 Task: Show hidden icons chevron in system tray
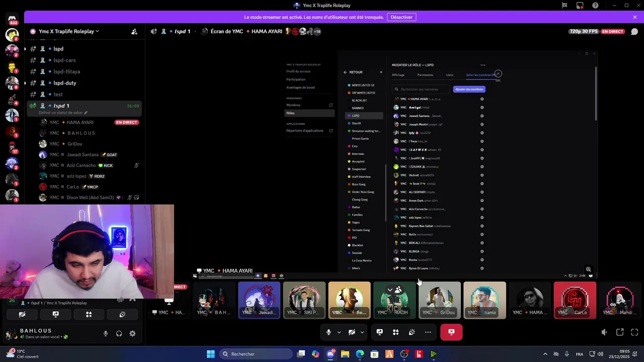(545, 354)
